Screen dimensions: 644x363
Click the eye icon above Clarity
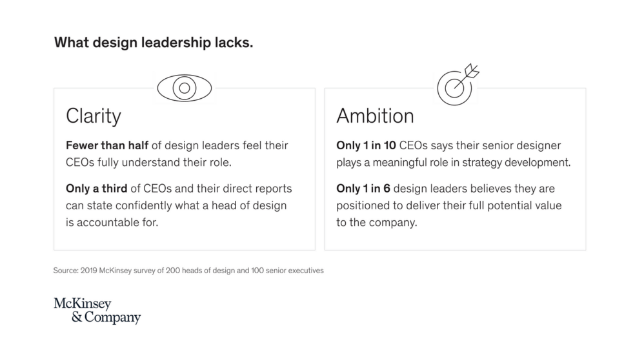(185, 88)
